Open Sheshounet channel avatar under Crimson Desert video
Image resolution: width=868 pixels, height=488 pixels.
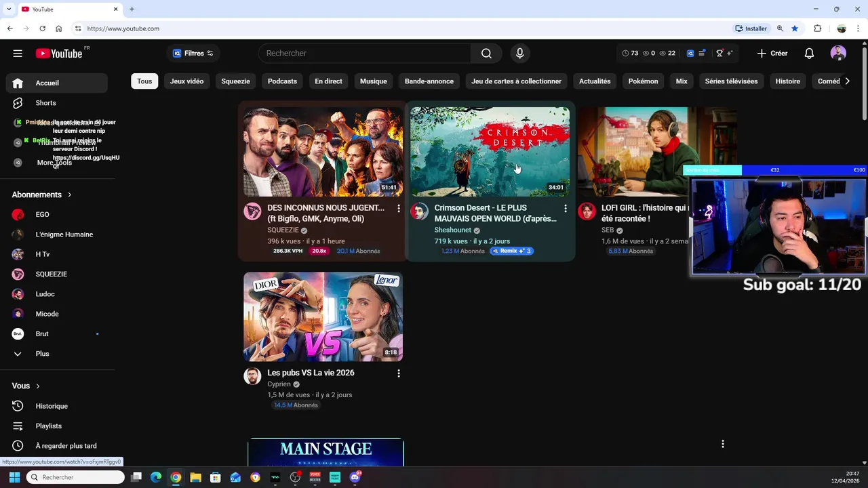(419, 211)
